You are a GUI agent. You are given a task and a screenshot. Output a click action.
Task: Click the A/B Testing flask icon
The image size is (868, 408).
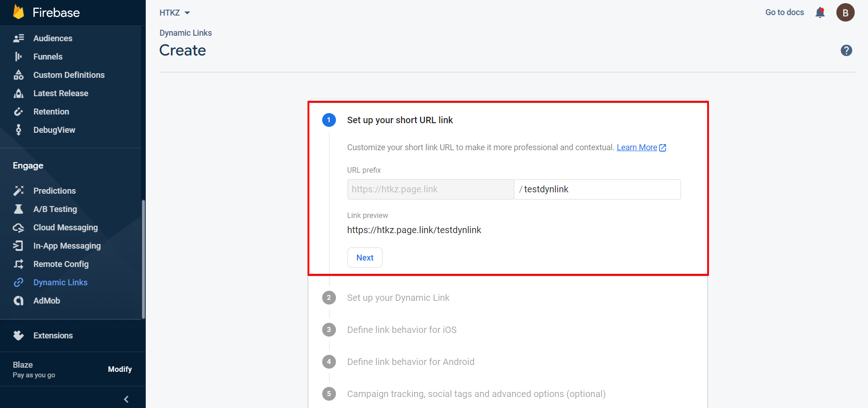click(18, 209)
